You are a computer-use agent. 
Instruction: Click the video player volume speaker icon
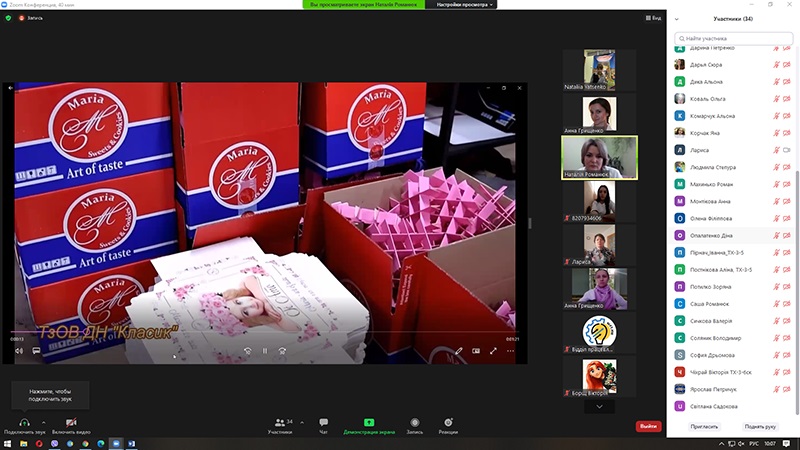(19, 351)
